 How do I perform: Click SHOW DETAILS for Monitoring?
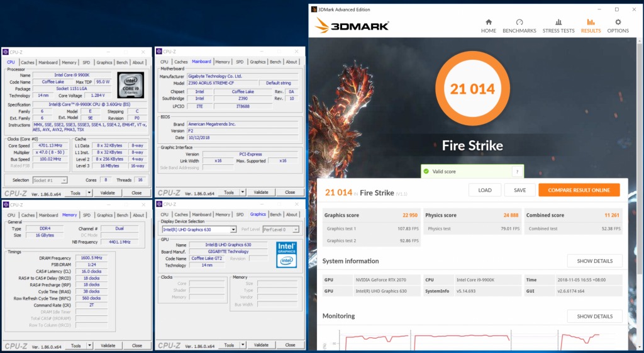[594, 317]
